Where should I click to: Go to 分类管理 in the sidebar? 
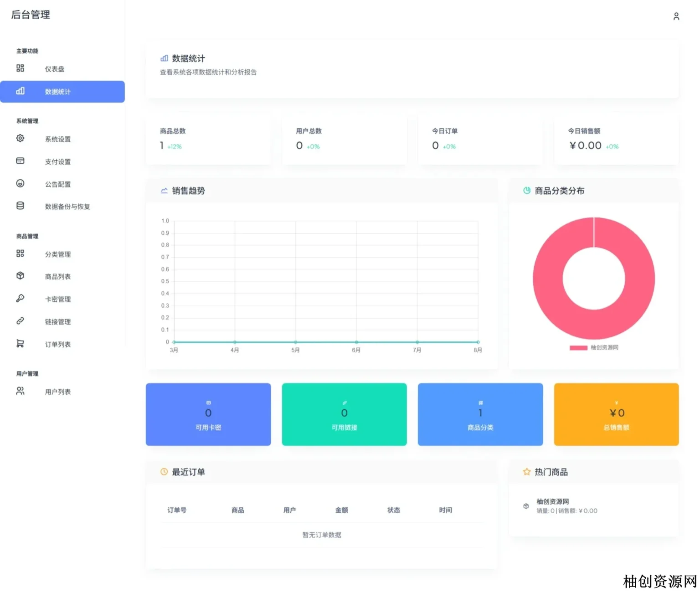[x=57, y=254]
